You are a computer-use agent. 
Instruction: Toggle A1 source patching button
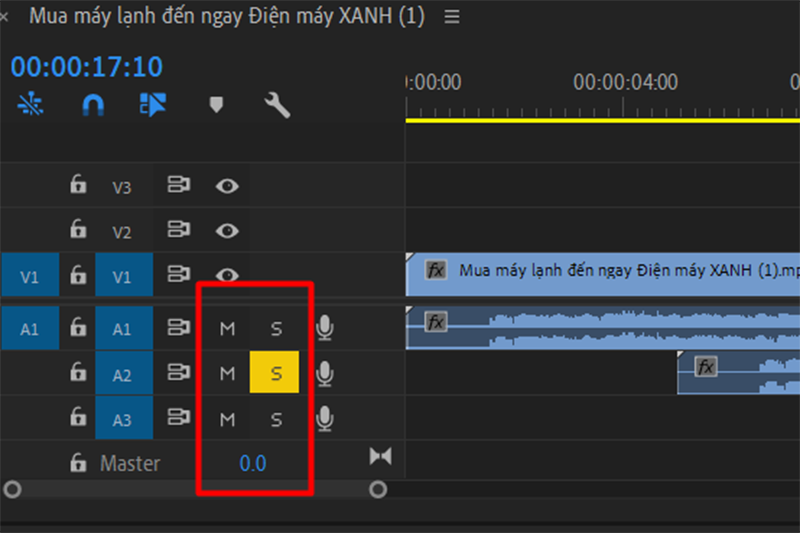[x=30, y=328]
